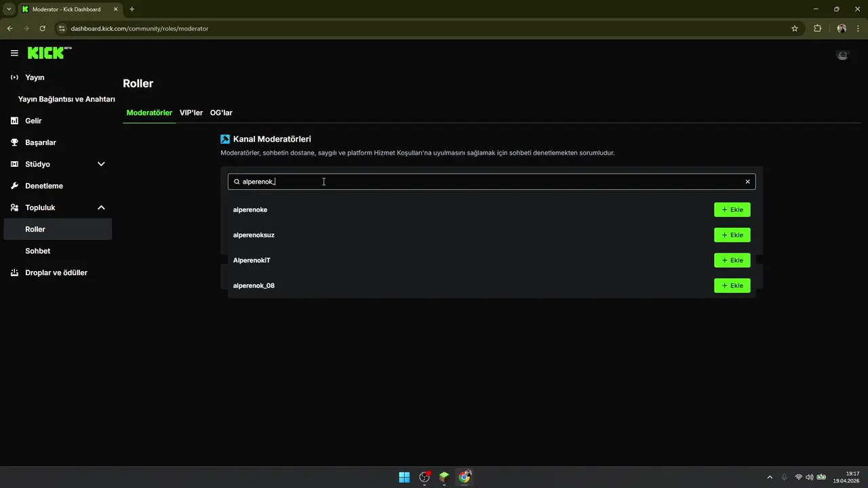Image resolution: width=868 pixels, height=488 pixels.
Task: Click the moderator search input field
Action: click(x=492, y=182)
